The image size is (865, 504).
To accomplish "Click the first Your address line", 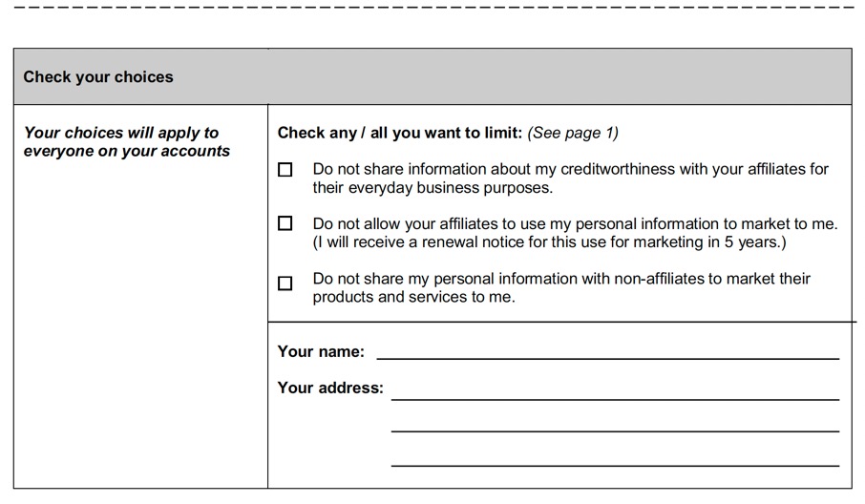I will click(x=615, y=392).
